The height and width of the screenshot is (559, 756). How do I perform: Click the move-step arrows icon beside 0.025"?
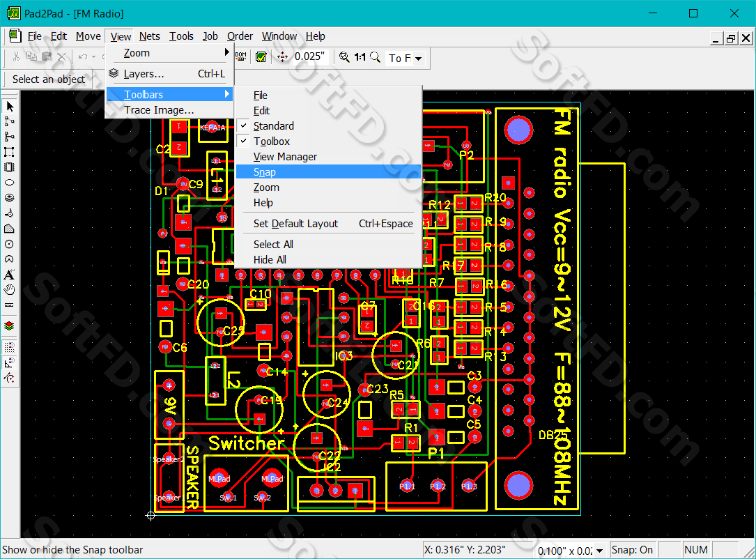pyautogui.click(x=282, y=57)
